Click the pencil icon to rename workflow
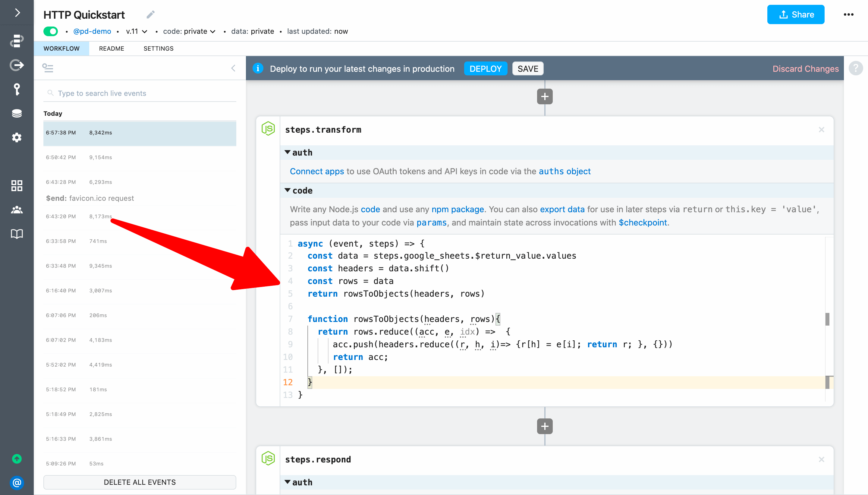The width and height of the screenshot is (868, 495). click(x=151, y=14)
